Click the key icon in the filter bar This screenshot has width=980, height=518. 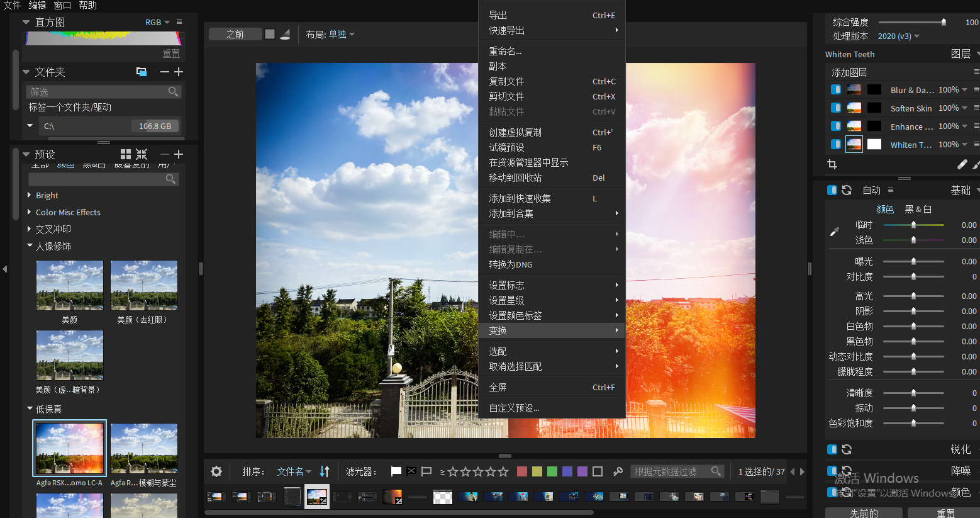pyautogui.click(x=618, y=471)
